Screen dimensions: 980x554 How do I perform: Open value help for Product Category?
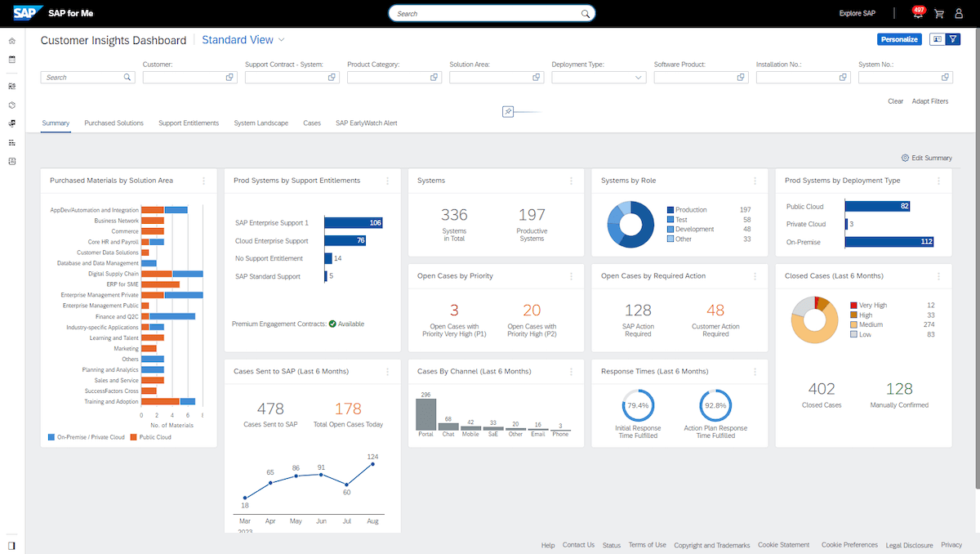[x=434, y=78]
